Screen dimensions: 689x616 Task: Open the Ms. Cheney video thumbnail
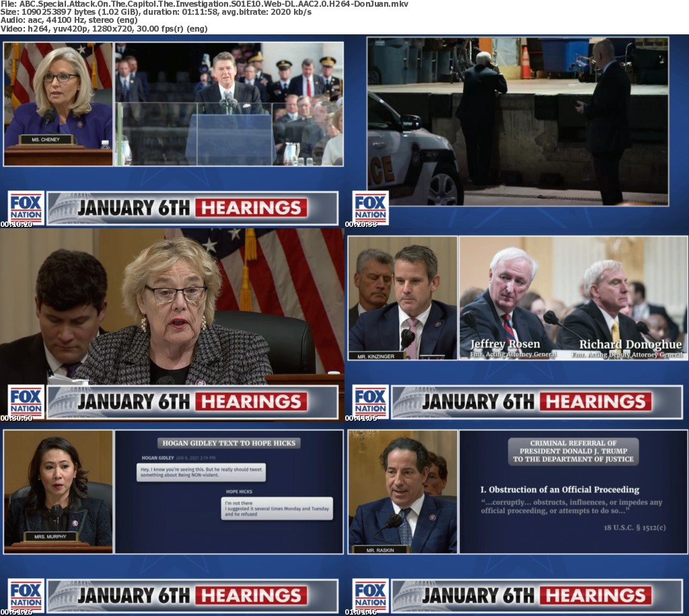point(58,104)
